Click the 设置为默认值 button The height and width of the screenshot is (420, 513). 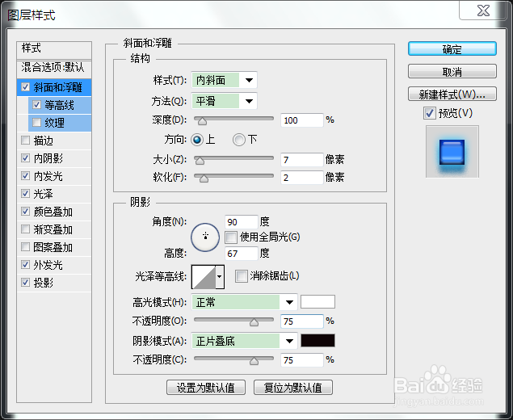point(206,388)
